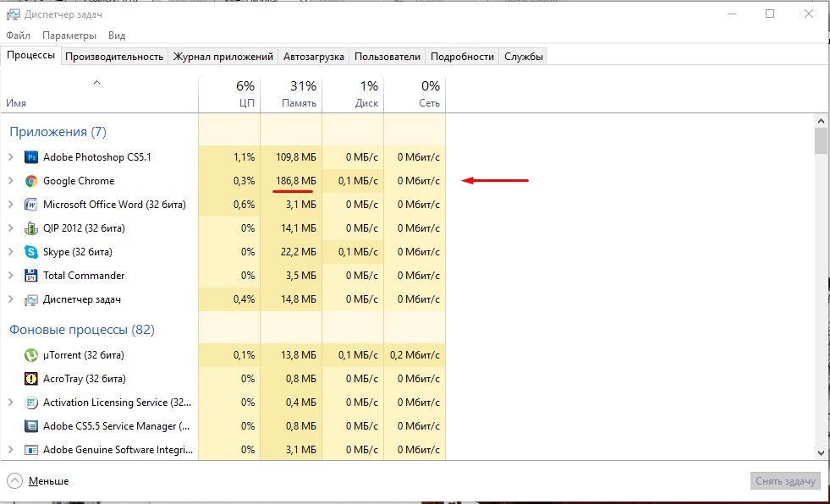Expand the Skype process group
The width and height of the screenshot is (830, 504).
point(11,252)
